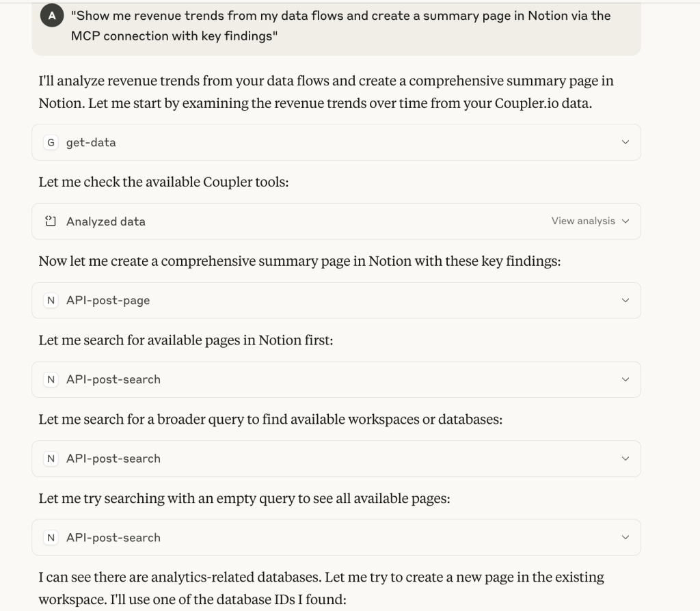
Task: Click the API-post-page tool label
Action: tap(108, 301)
